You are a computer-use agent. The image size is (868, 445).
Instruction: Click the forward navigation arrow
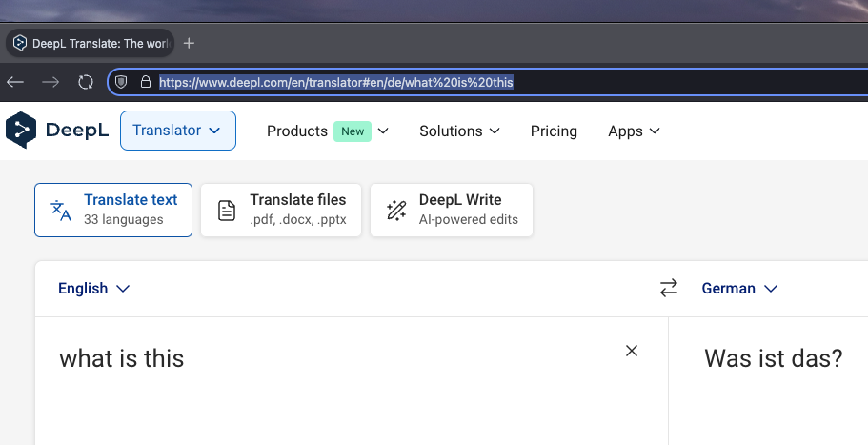50,82
